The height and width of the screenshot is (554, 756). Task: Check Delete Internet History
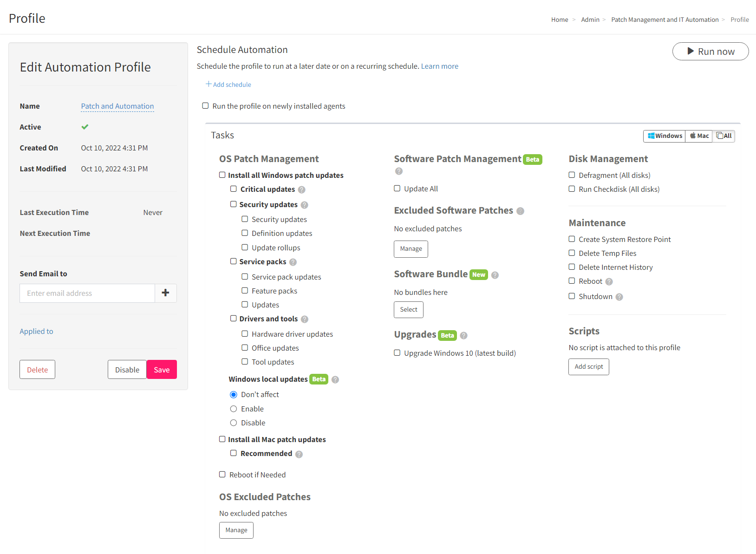572,267
